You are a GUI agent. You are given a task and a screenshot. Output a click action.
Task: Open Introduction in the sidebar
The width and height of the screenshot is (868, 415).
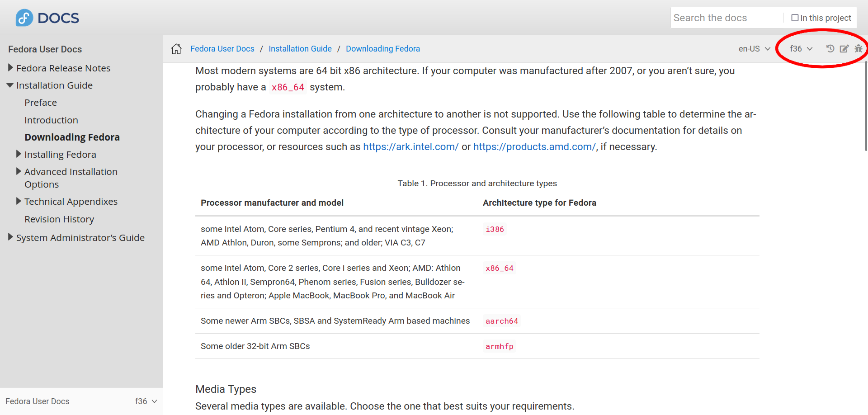pyautogui.click(x=51, y=120)
